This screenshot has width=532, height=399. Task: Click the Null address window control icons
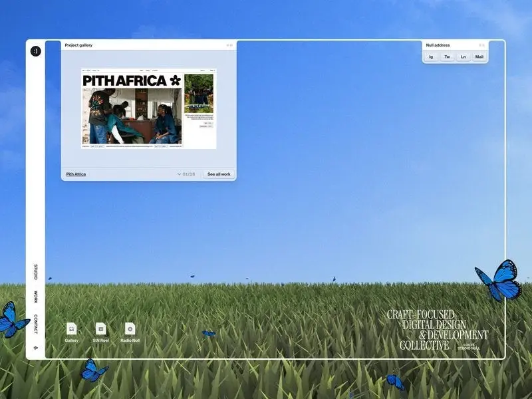pyautogui.click(x=481, y=45)
